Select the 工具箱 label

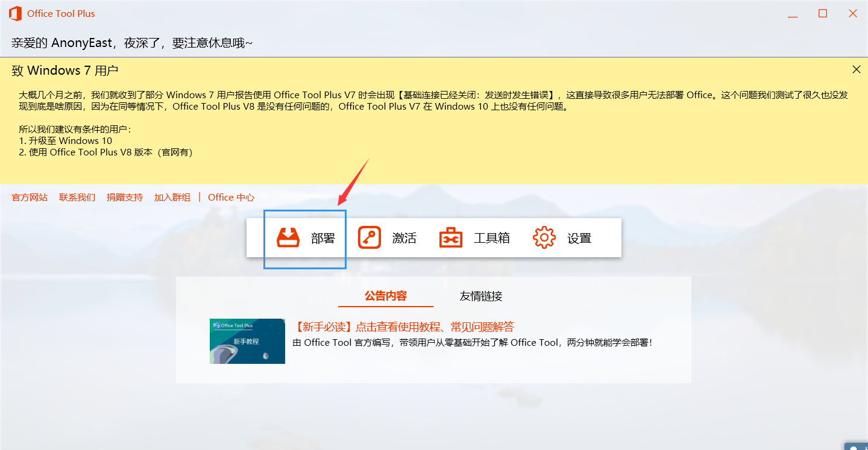click(x=492, y=238)
